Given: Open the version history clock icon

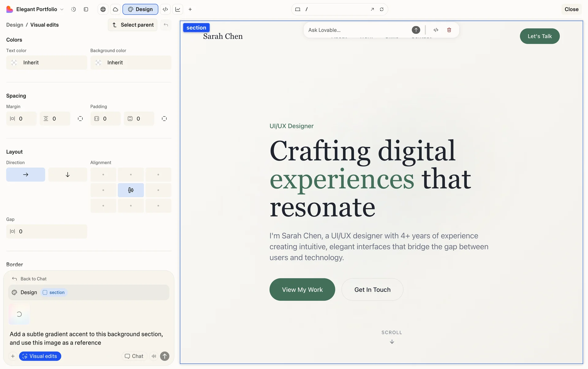Looking at the screenshot, I should click(73, 9).
